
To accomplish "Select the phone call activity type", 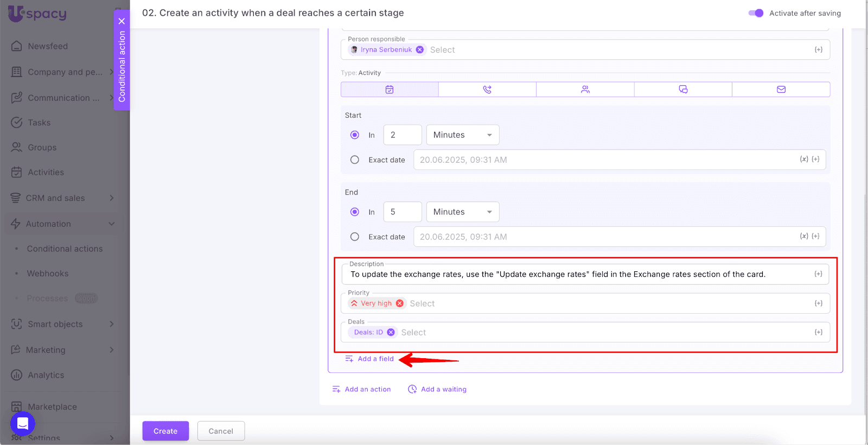I will pos(487,90).
